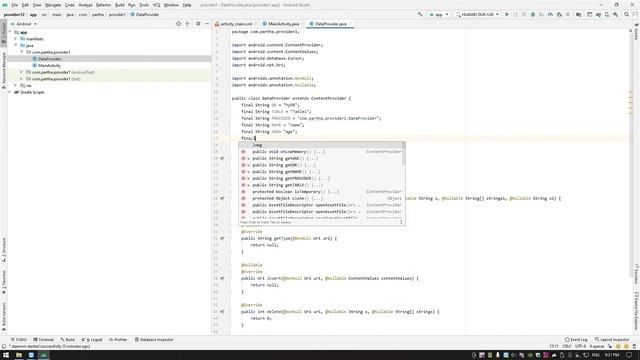640x360 pixels.
Task: Open the Structure side tool window
Action: (4, 249)
